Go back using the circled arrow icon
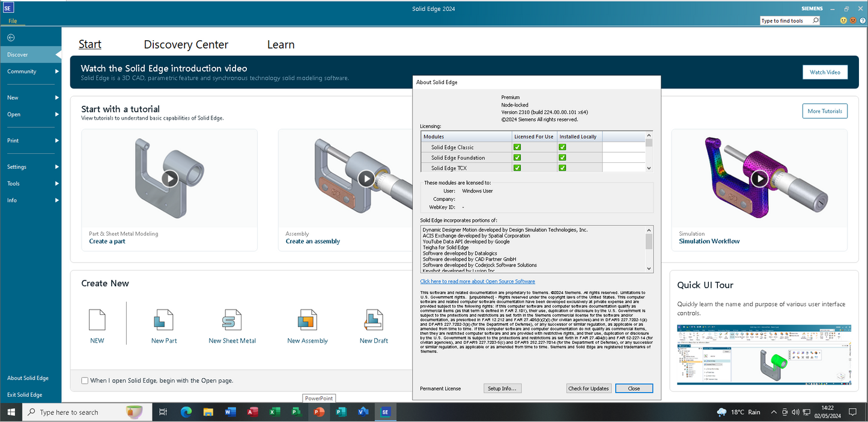 (11, 38)
